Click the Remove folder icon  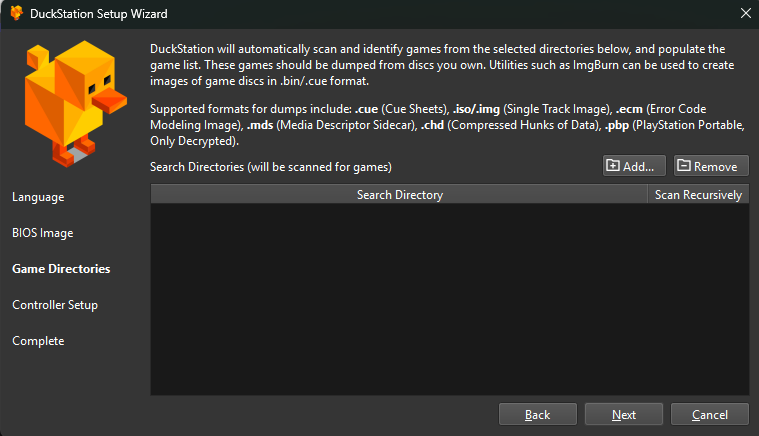coord(683,166)
